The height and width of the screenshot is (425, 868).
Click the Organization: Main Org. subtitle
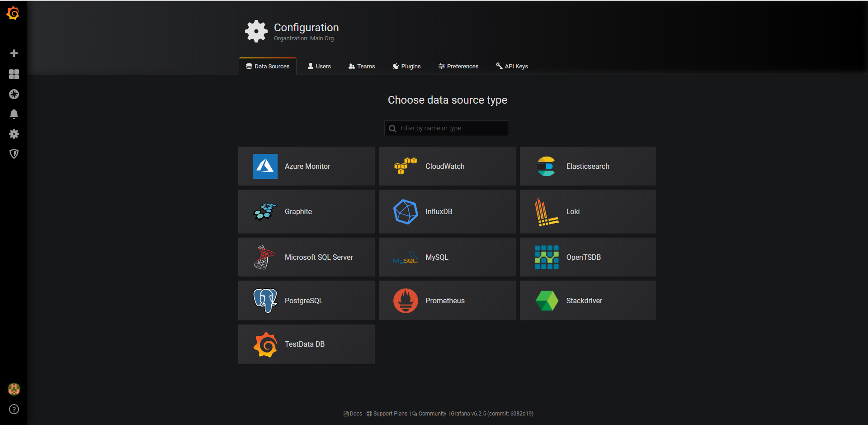[304, 38]
